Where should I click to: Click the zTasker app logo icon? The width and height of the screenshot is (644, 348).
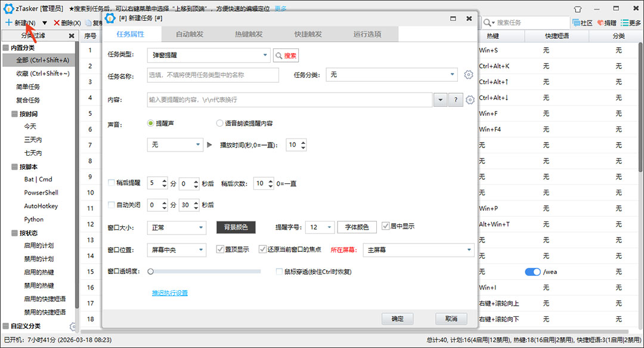[x=8, y=8]
